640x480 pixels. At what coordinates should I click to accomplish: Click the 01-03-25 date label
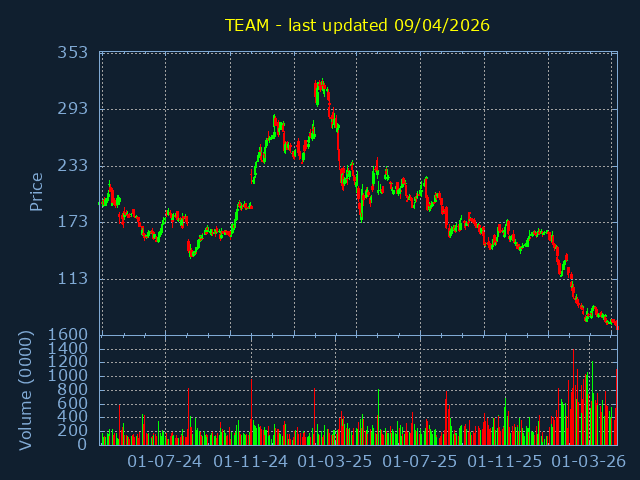click(x=335, y=462)
